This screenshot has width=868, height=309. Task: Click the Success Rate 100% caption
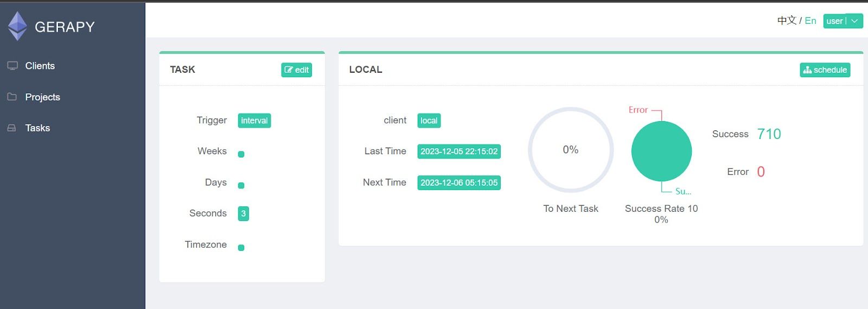661,214
